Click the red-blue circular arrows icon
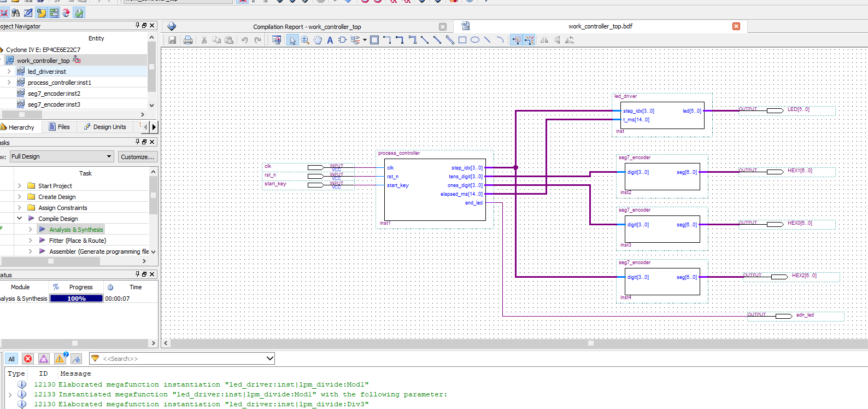The image size is (868, 409). click(x=67, y=13)
